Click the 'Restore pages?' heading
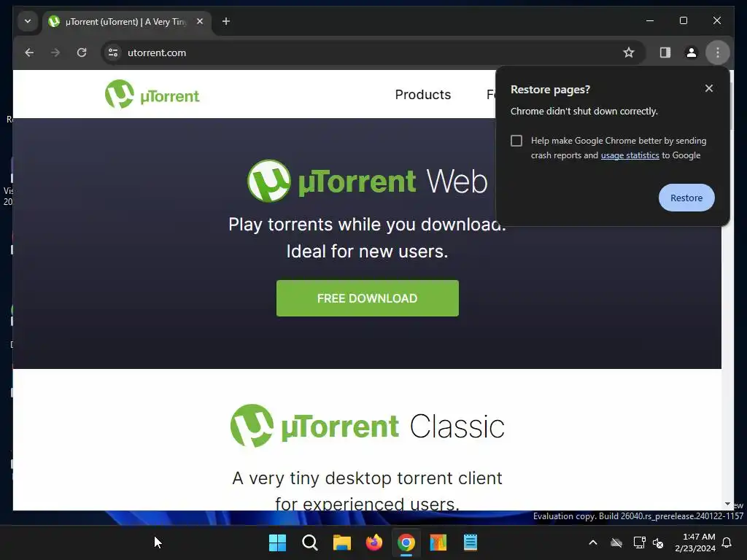This screenshot has width=747, height=560. tap(550, 90)
